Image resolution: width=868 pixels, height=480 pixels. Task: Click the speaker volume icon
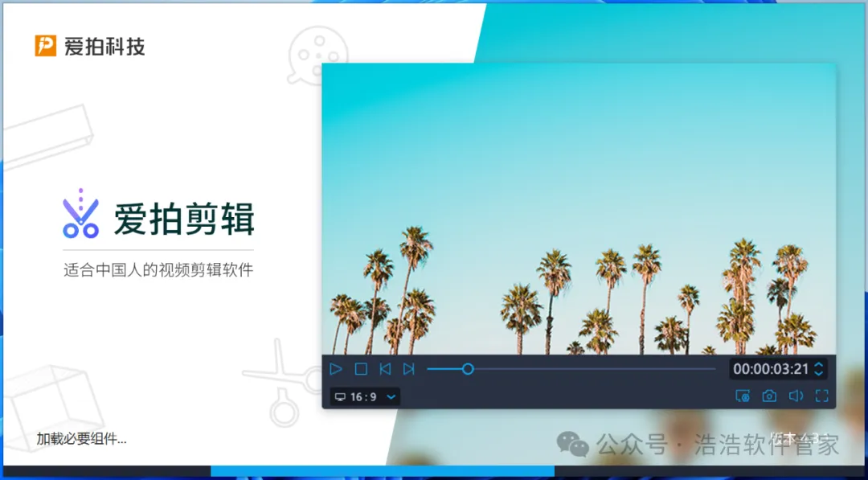point(796,396)
